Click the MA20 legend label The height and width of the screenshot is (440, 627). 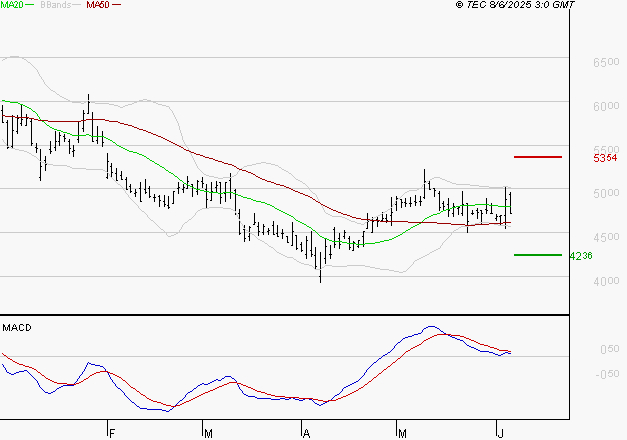pyautogui.click(x=13, y=5)
